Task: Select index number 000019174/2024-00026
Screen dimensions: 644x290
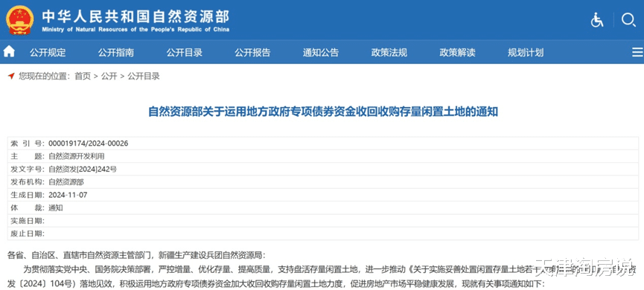Action: (x=89, y=144)
